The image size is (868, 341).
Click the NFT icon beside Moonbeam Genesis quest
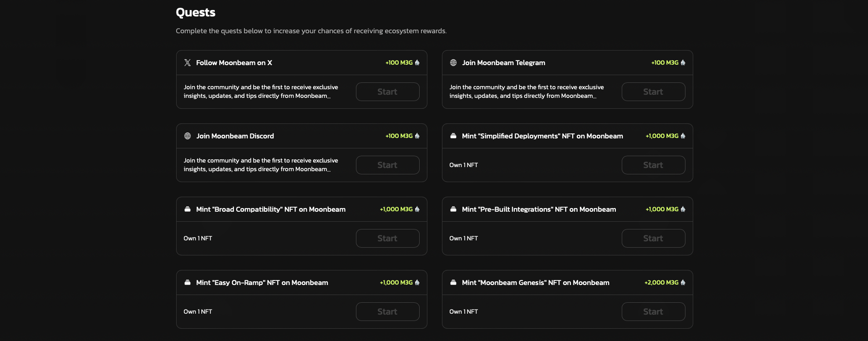click(453, 282)
